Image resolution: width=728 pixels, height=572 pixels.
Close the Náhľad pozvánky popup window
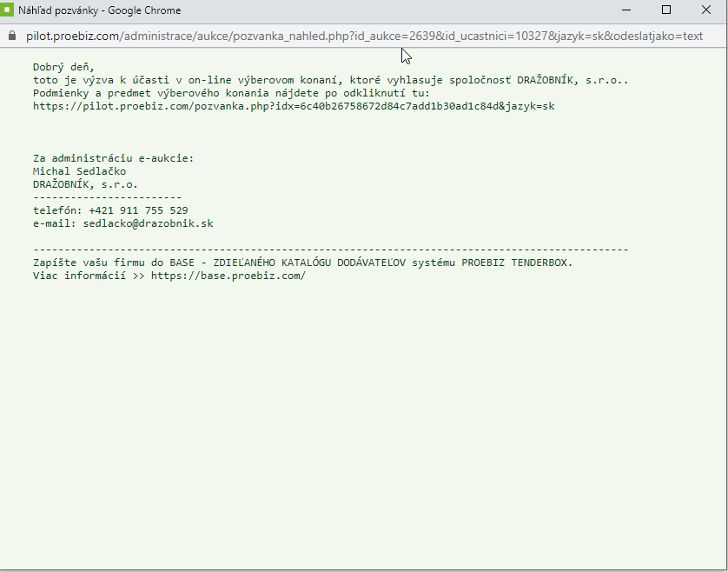coord(706,10)
